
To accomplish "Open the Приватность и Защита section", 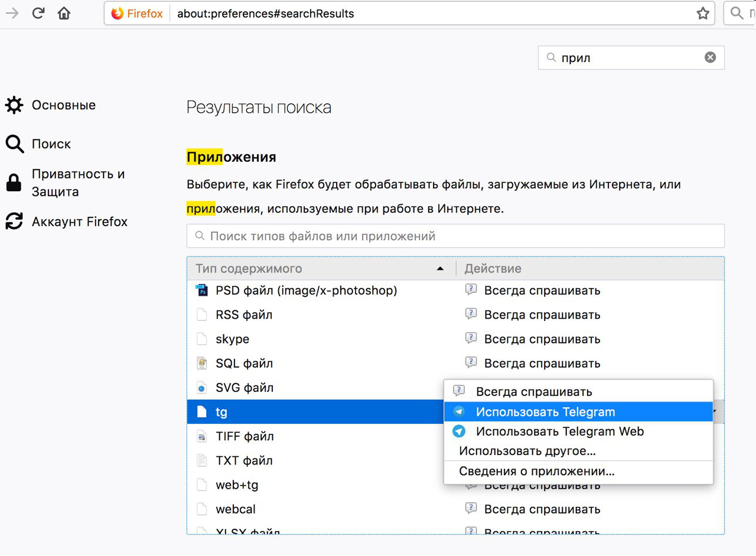I will [79, 183].
